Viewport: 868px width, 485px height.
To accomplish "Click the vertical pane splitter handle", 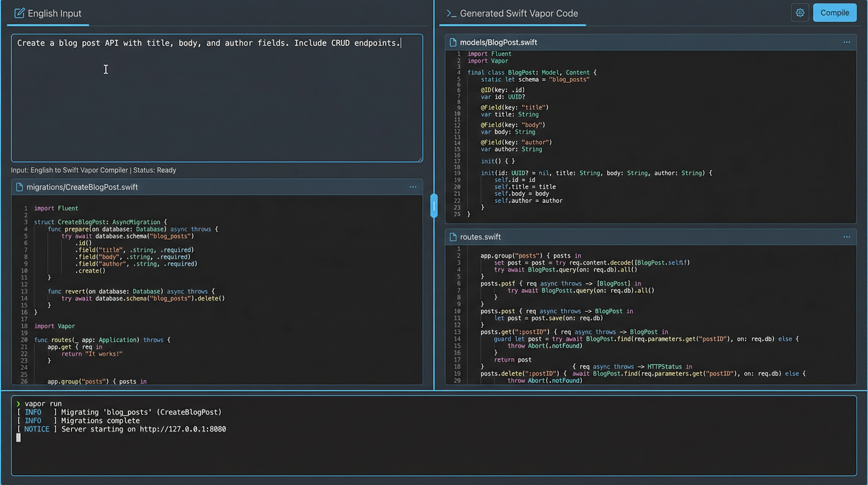I will tap(434, 206).
